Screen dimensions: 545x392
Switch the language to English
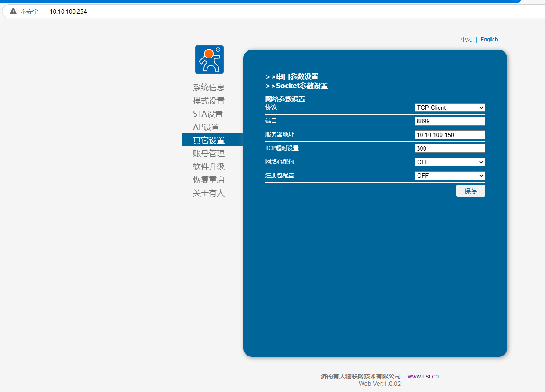click(x=489, y=40)
